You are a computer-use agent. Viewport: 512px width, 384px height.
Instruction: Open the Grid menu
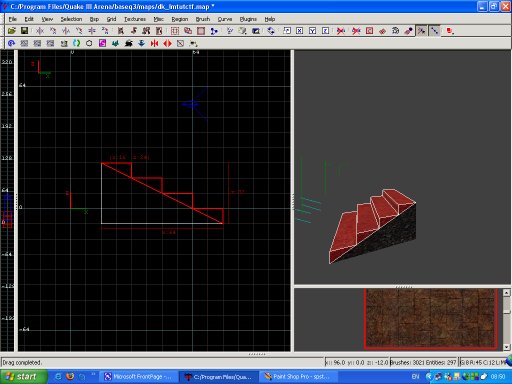click(111, 19)
